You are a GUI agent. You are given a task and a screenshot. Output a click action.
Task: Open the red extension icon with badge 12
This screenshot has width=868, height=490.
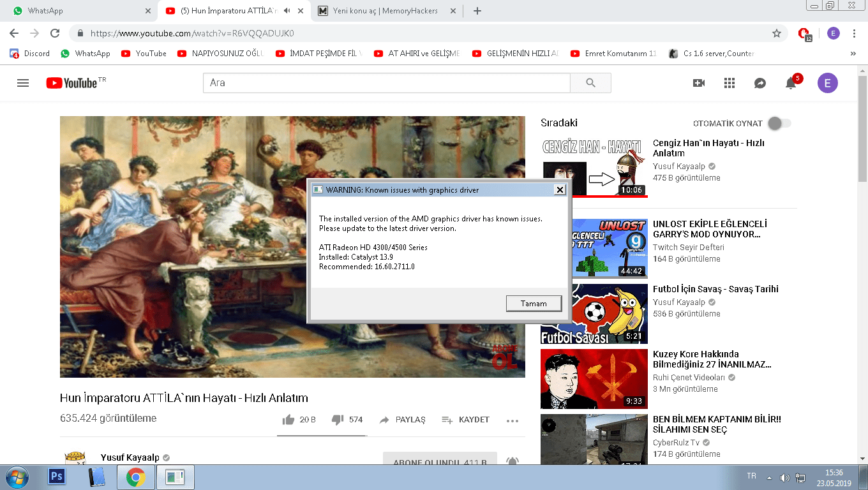pos(804,34)
